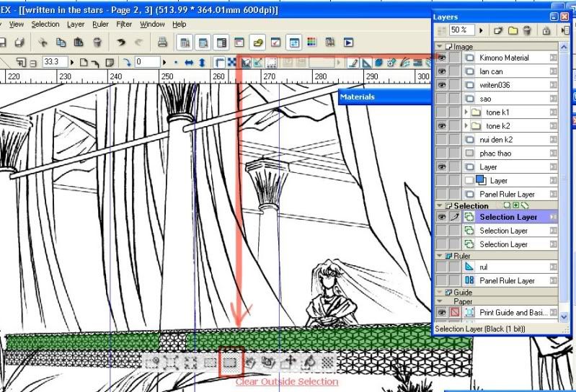Click the fill bucket icon in floating bar
This screenshot has width=576, height=392.
tap(309, 362)
